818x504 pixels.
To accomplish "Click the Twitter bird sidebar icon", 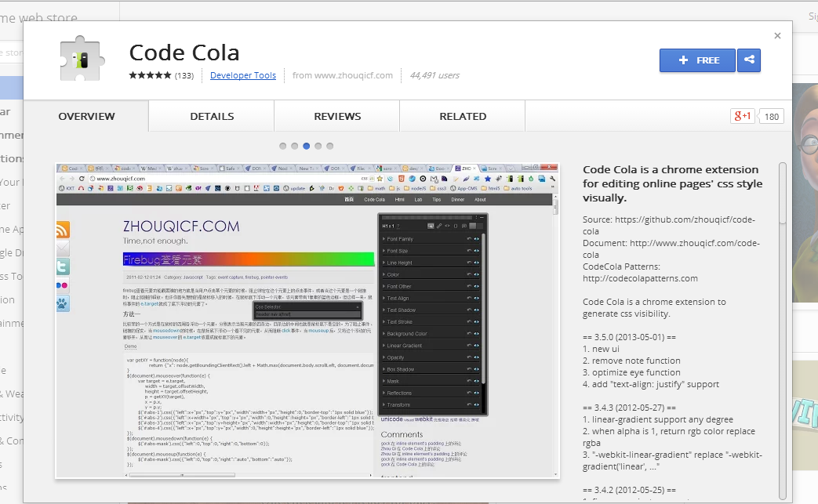I will click(x=63, y=267).
